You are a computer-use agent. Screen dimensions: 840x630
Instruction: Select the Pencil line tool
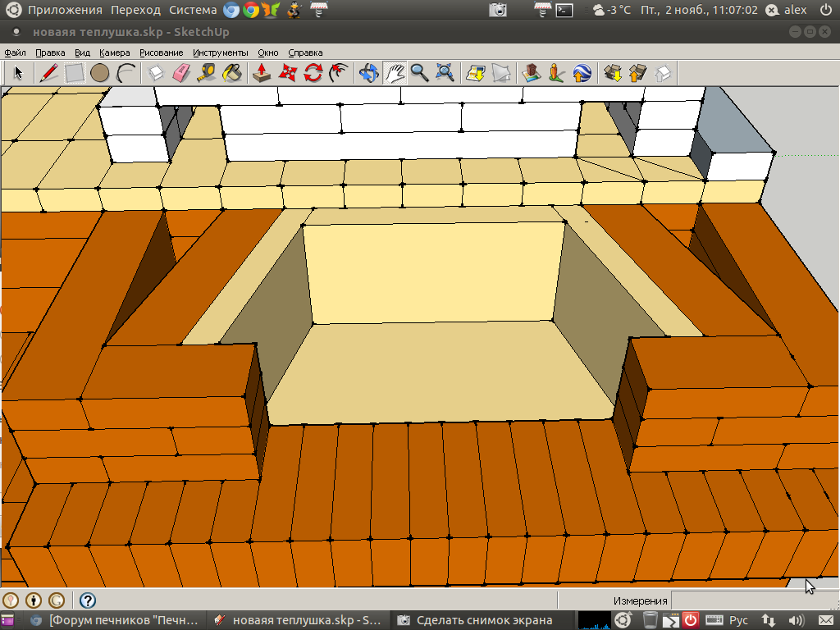coord(48,73)
